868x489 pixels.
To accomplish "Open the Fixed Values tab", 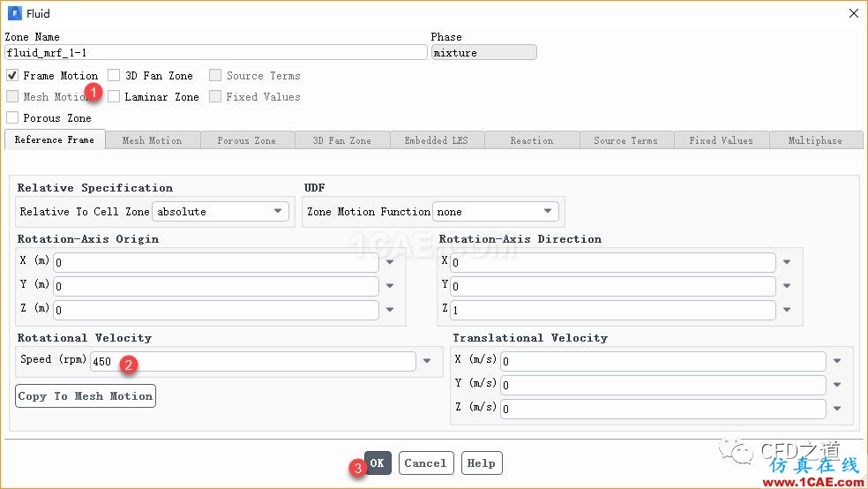I will pos(722,140).
